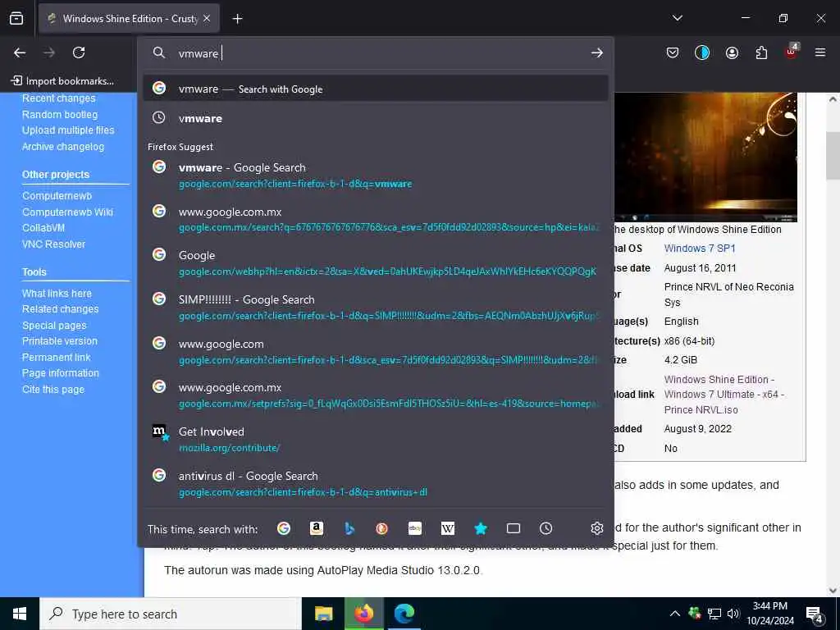The width and height of the screenshot is (840, 630).
Task: Reload the current page
Action: click(x=79, y=52)
